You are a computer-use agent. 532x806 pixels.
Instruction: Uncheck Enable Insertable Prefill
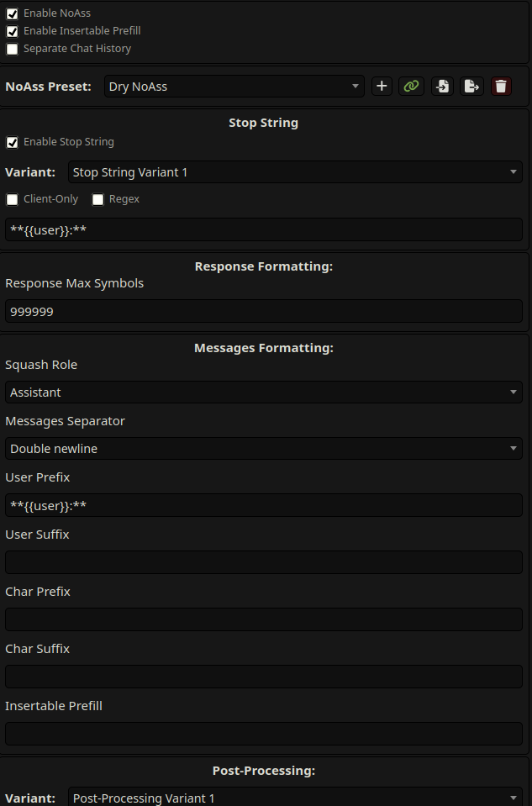click(13, 31)
